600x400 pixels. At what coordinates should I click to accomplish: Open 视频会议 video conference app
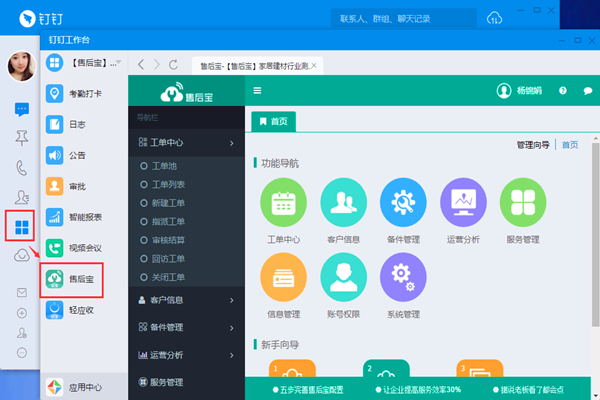click(x=75, y=248)
